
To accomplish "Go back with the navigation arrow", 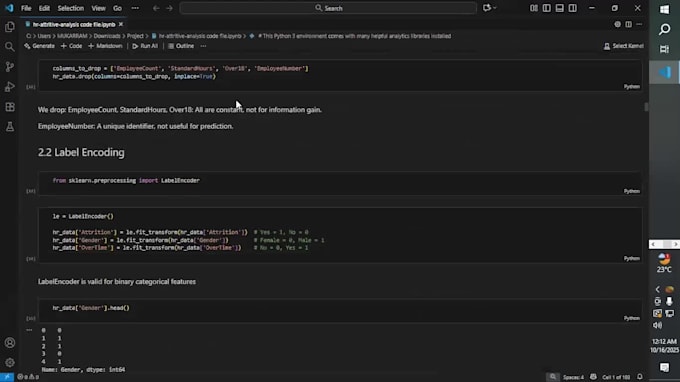I will point(156,8).
